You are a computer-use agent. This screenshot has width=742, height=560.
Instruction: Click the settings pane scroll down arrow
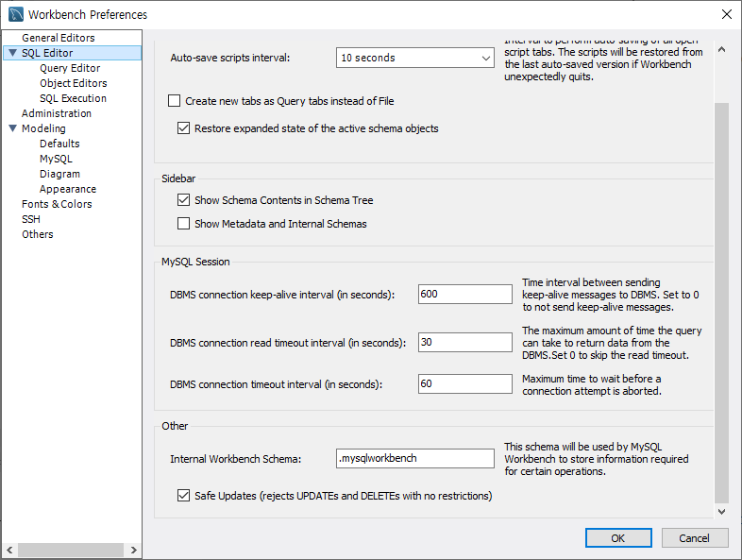click(x=721, y=511)
